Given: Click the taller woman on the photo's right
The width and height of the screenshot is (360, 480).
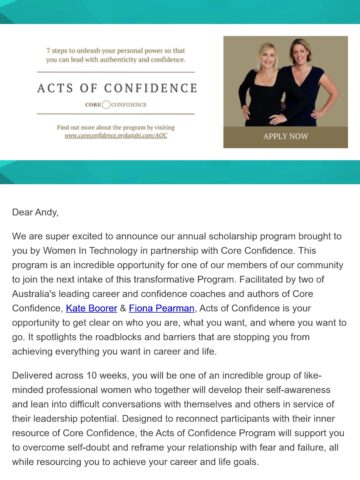Looking at the screenshot, I should pyautogui.click(x=307, y=83).
